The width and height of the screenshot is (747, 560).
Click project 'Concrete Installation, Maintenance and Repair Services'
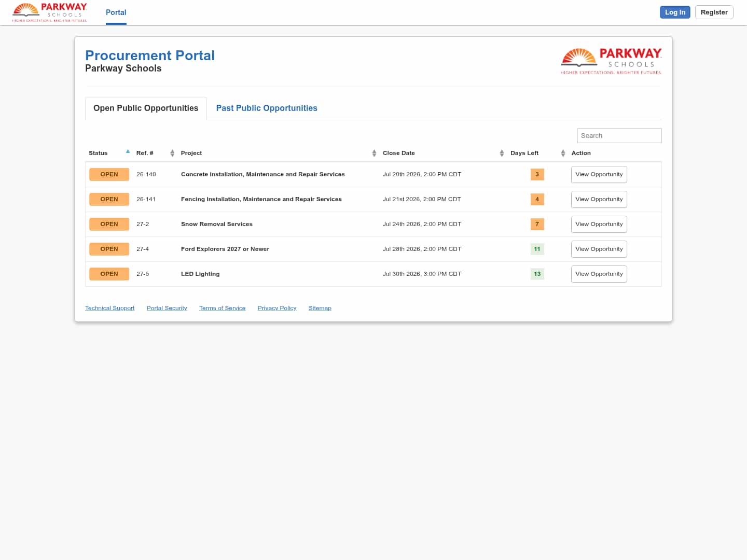click(x=263, y=174)
